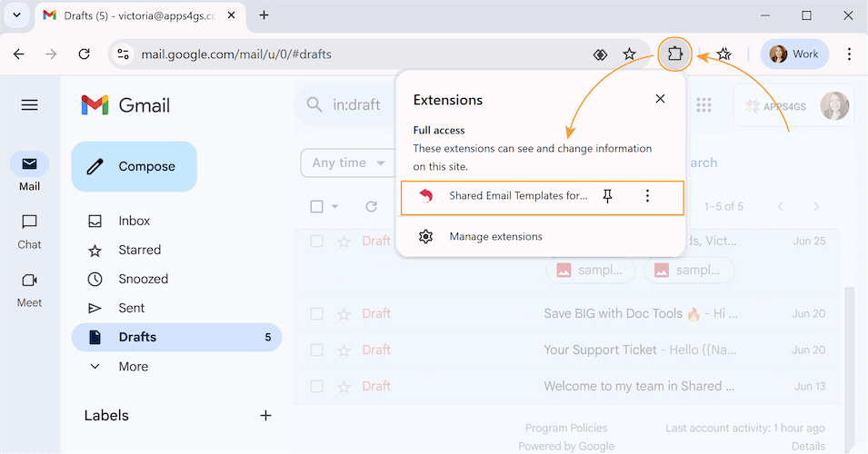Switch to Mail in the side rail
Image resolution: width=868 pixels, height=454 pixels.
click(29, 173)
